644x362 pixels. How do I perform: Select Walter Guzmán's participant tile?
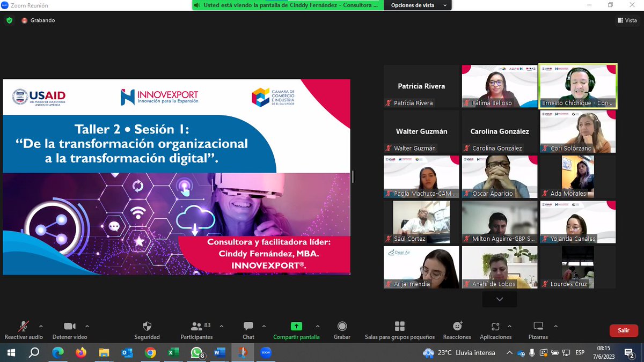click(x=421, y=131)
